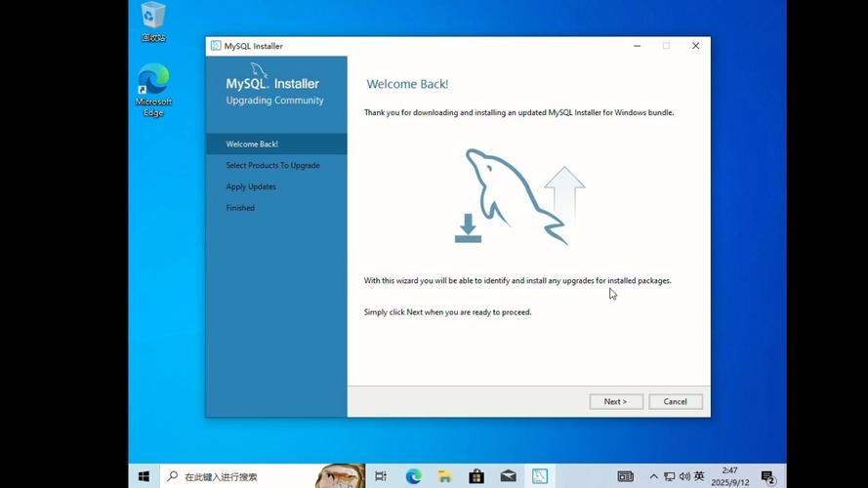Click the MySQL Installer title bar icon
The width and height of the screenshot is (868, 488).
click(216, 46)
